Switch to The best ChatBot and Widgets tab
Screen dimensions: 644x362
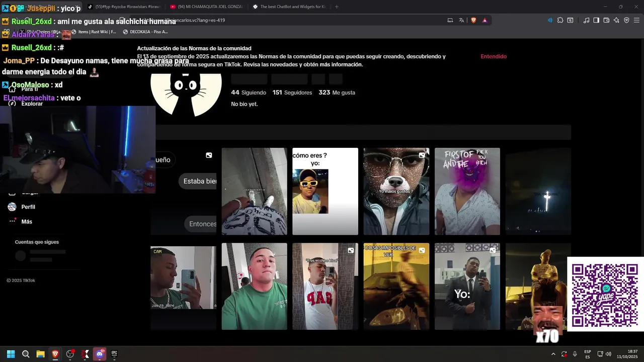point(289,7)
